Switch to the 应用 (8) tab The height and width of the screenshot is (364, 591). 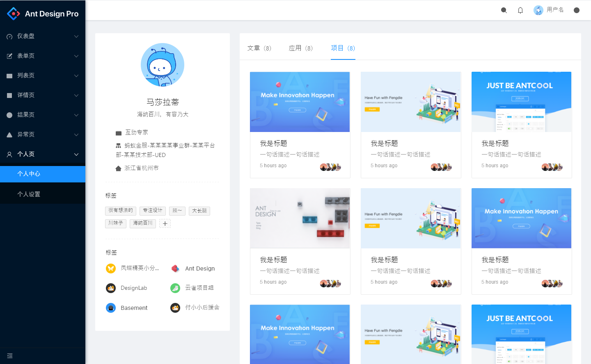(x=301, y=48)
